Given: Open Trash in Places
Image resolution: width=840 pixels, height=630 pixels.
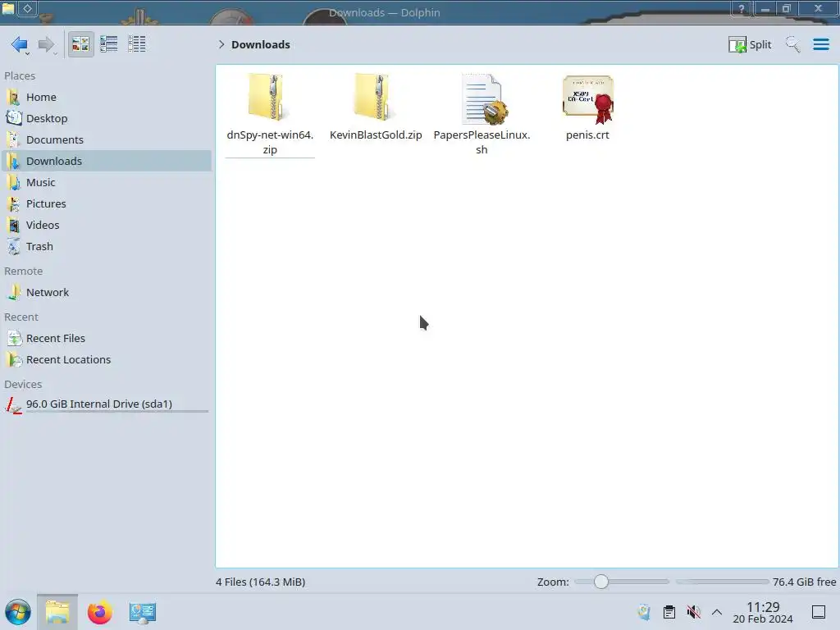Looking at the screenshot, I should pos(107,247).
